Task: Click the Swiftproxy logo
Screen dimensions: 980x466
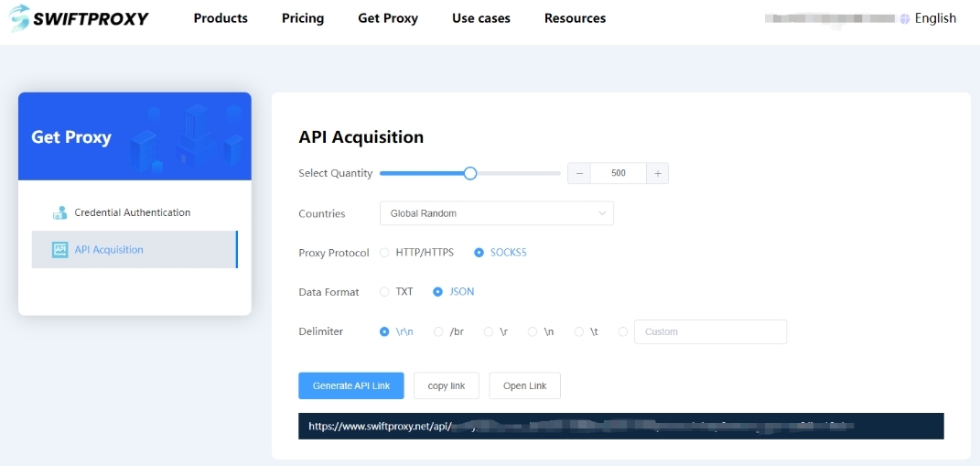Action: [79, 18]
